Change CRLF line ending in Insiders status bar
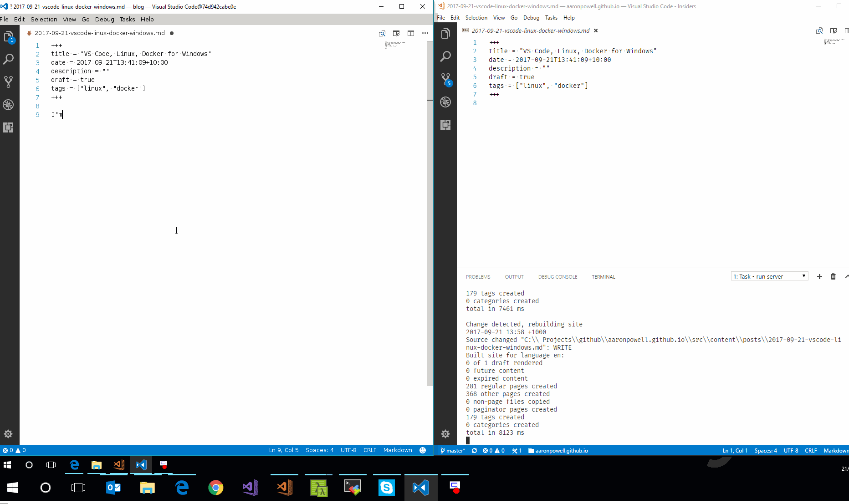This screenshot has width=849, height=504. (x=811, y=451)
